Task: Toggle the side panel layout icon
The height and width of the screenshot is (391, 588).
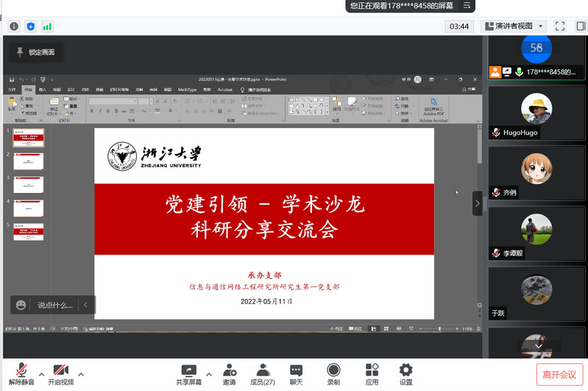Action: tap(581, 26)
